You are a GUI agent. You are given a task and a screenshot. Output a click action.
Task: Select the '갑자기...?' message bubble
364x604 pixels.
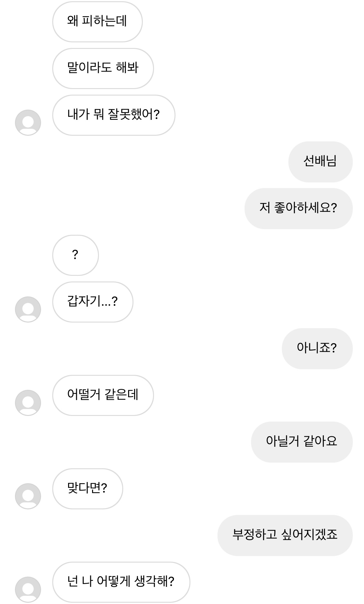[92, 302]
